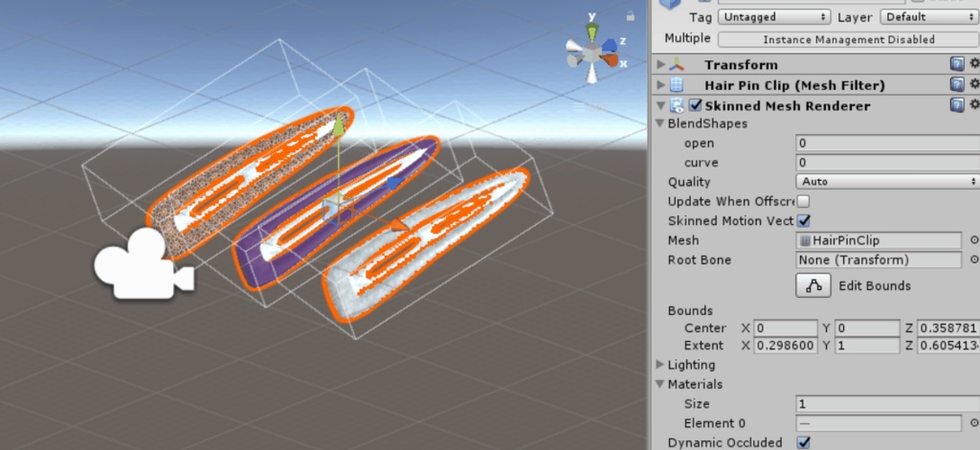The image size is (980, 450).
Task: Click the Bounds Extent Z field
Action: (948, 346)
